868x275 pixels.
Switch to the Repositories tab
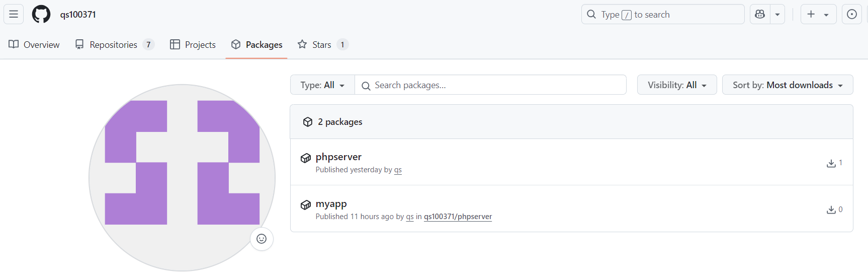pyautogui.click(x=114, y=44)
